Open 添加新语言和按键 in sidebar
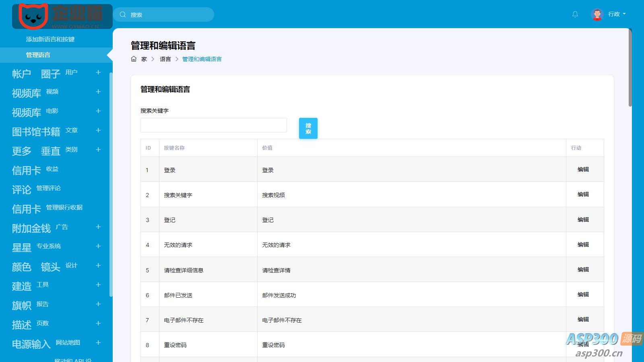The image size is (644, 362). coord(50,39)
